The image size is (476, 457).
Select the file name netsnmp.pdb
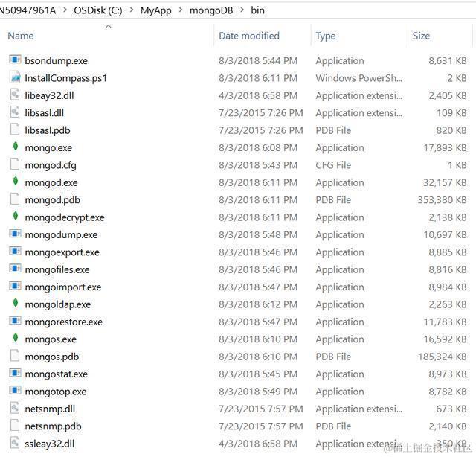click(x=53, y=426)
